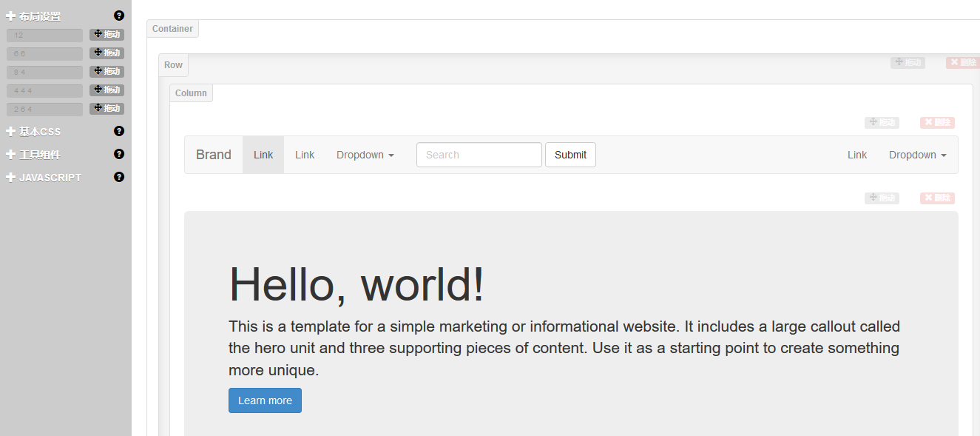The height and width of the screenshot is (436, 980).
Task: Click the Row's 删除 delete button
Action: coord(963,63)
